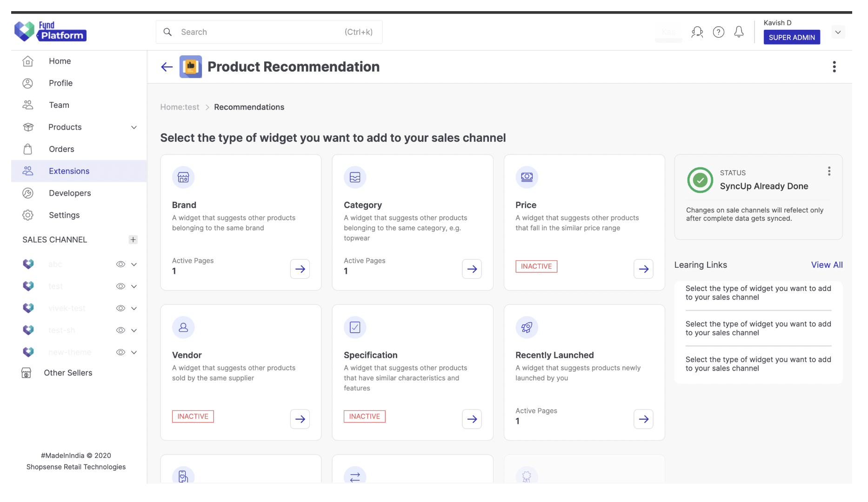Screen dimensions: 868x502
Task: Go back using the left arrow
Action: (x=167, y=67)
